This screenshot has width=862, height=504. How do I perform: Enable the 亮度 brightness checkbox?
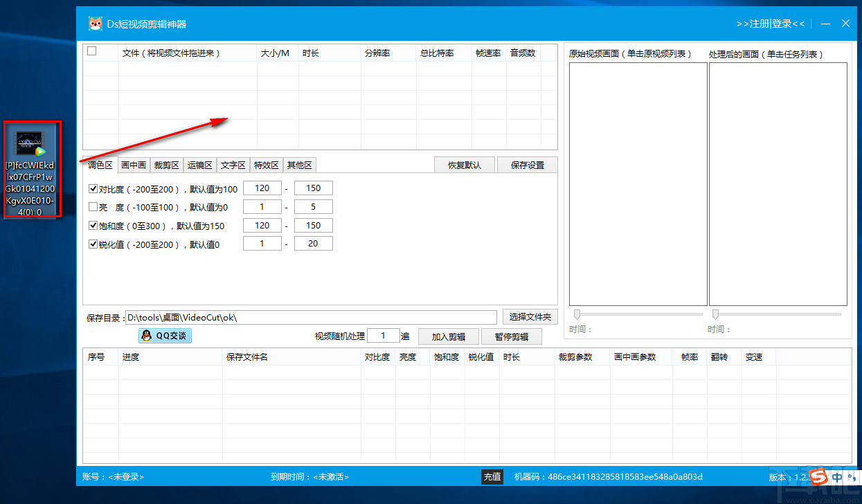click(x=93, y=207)
